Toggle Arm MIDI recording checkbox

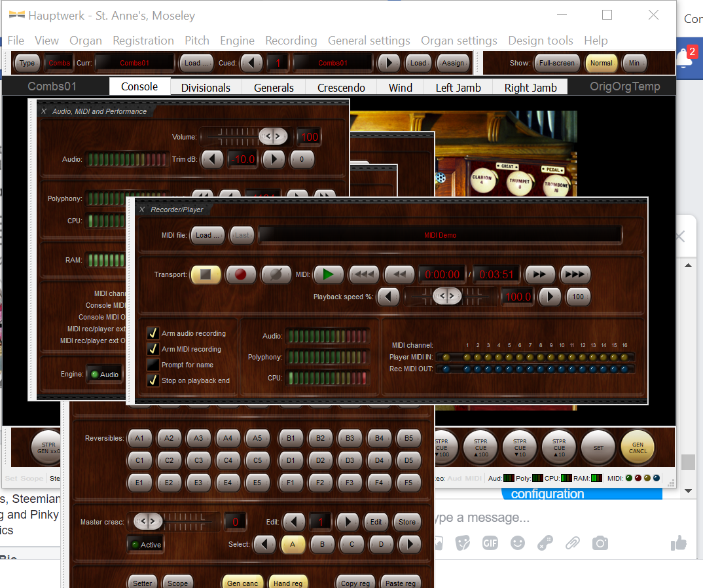pos(153,349)
